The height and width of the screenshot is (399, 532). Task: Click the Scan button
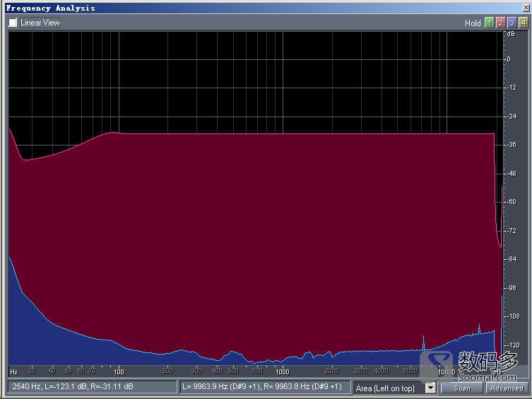462,388
